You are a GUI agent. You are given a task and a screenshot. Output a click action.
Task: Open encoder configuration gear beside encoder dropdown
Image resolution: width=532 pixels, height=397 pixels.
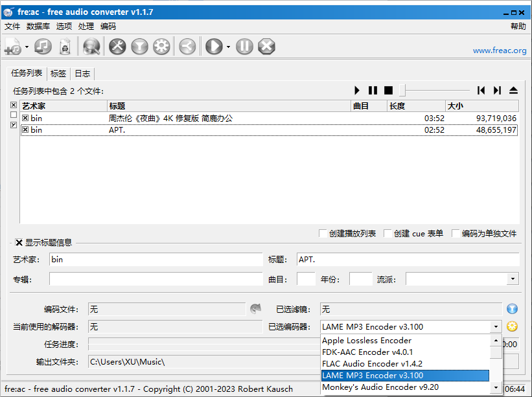(x=512, y=327)
